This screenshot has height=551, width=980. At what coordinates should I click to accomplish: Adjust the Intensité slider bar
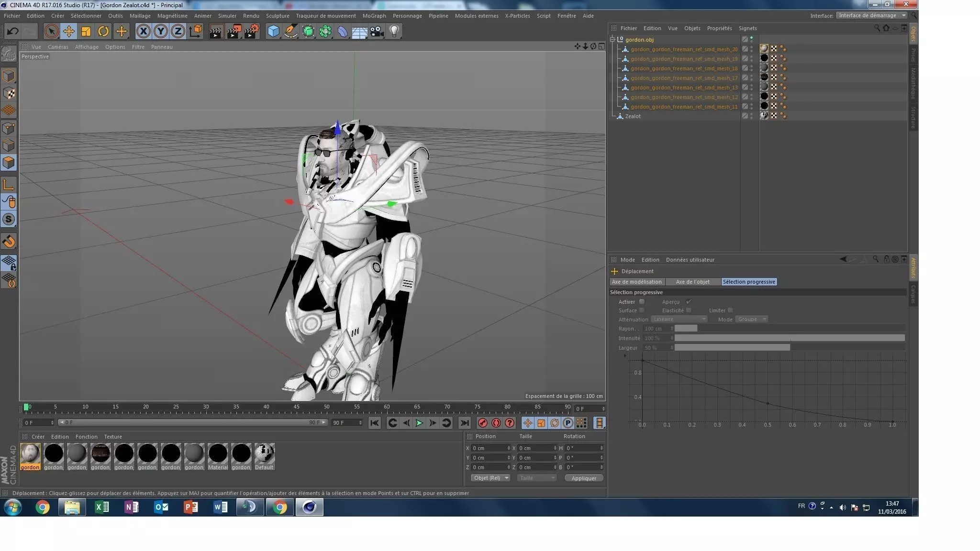[x=790, y=338]
